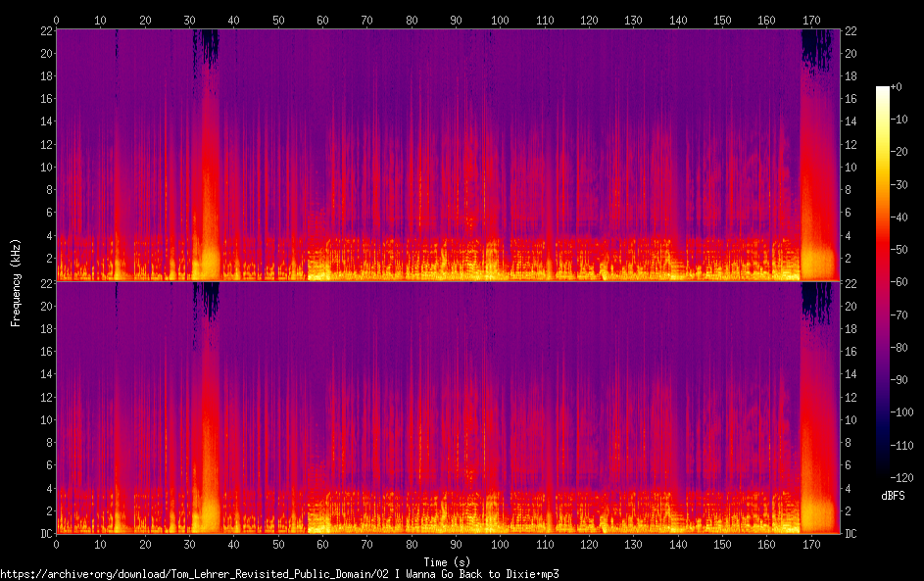The image size is (924, 581).
Task: Click the dark patch at top-right of upper spectrogram
Action: 816,49
